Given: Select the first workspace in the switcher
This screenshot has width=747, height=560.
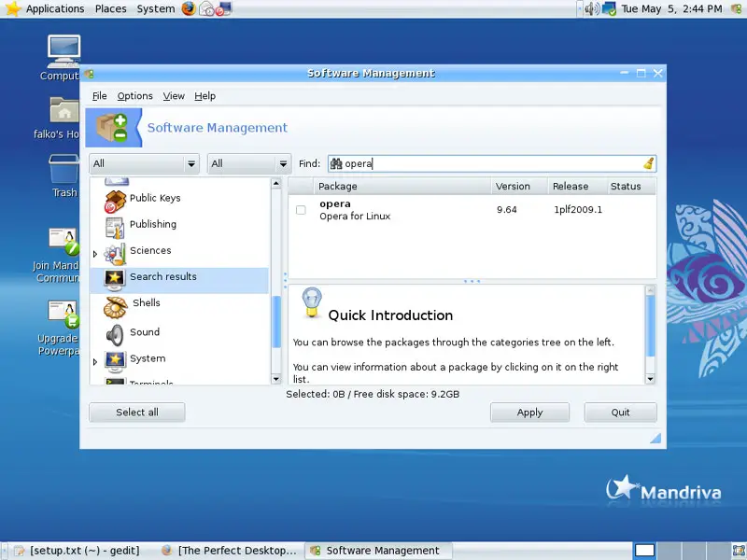Looking at the screenshot, I should click(644, 551).
